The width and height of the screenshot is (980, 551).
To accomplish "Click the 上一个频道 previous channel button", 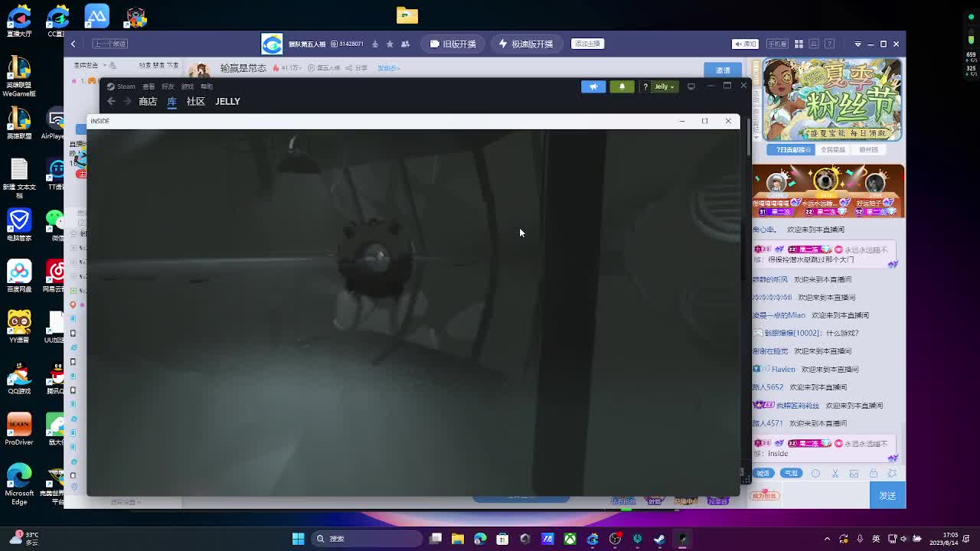I will pos(109,44).
